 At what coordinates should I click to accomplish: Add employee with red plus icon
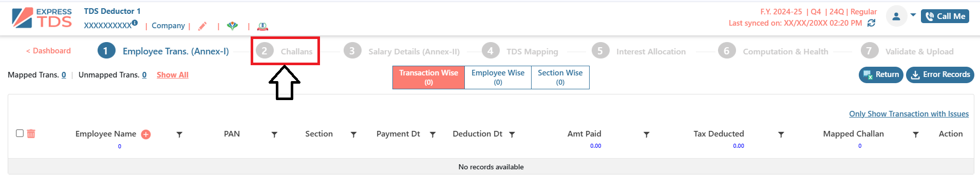pos(146,134)
